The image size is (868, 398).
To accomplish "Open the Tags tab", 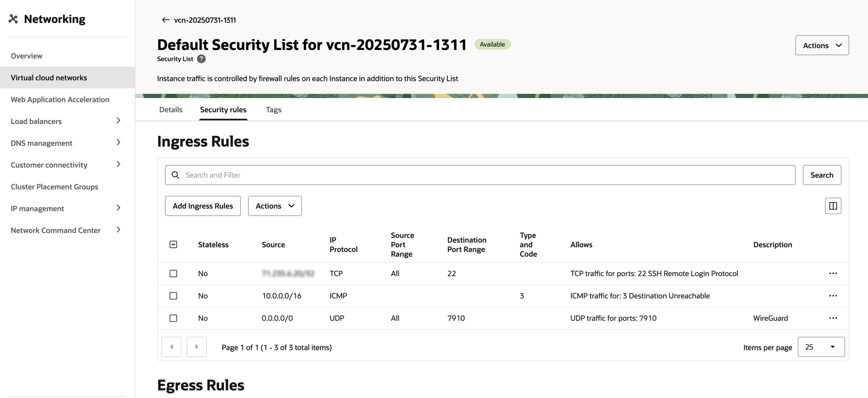I will pyautogui.click(x=273, y=110).
